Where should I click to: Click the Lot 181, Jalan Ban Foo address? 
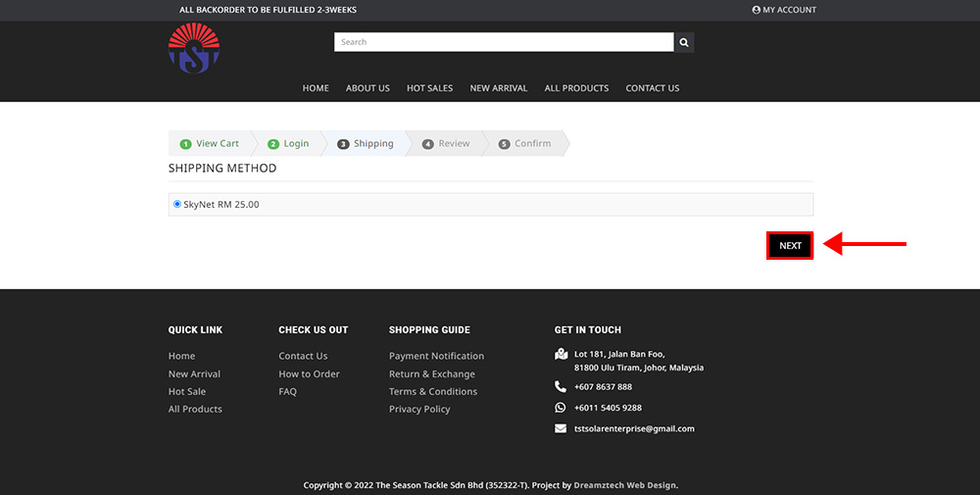click(639, 361)
